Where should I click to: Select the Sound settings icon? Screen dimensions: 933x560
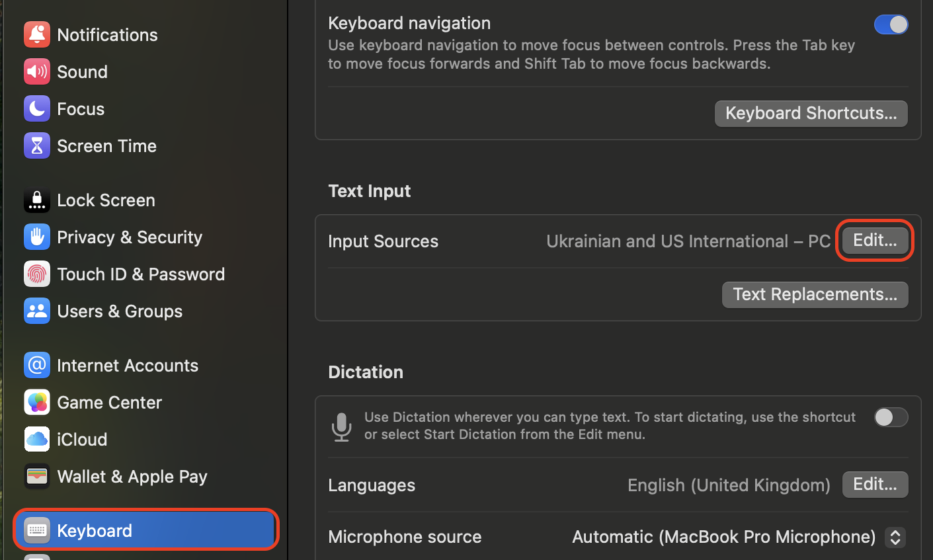[37, 71]
